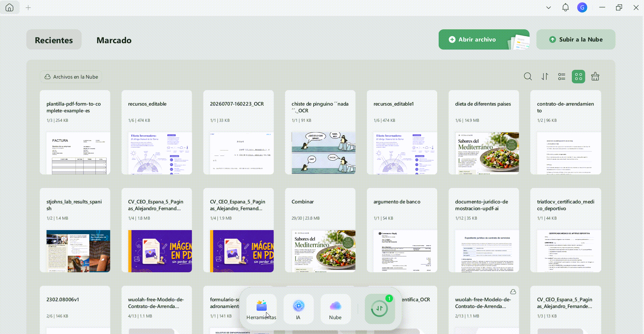Open the Combinar file card
This screenshot has height=334, width=644.
click(x=320, y=230)
